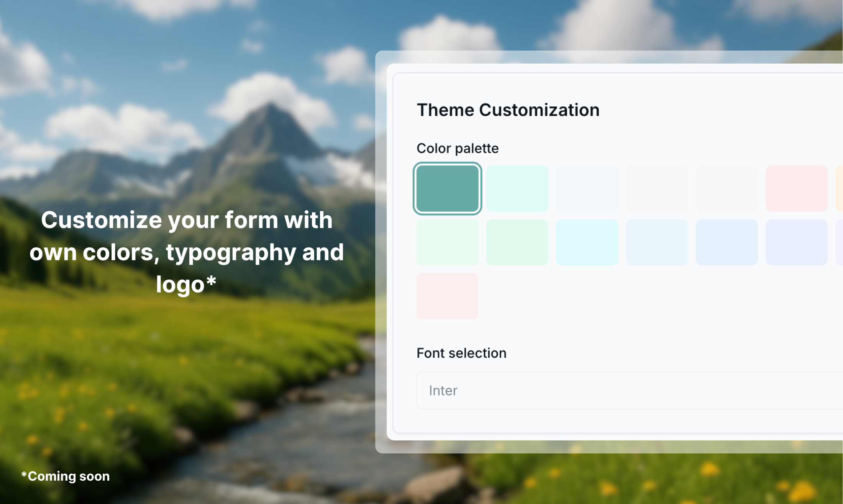Click the middle gray swatch in the top row
This screenshot has height=504, width=843.
pyautogui.click(x=657, y=188)
